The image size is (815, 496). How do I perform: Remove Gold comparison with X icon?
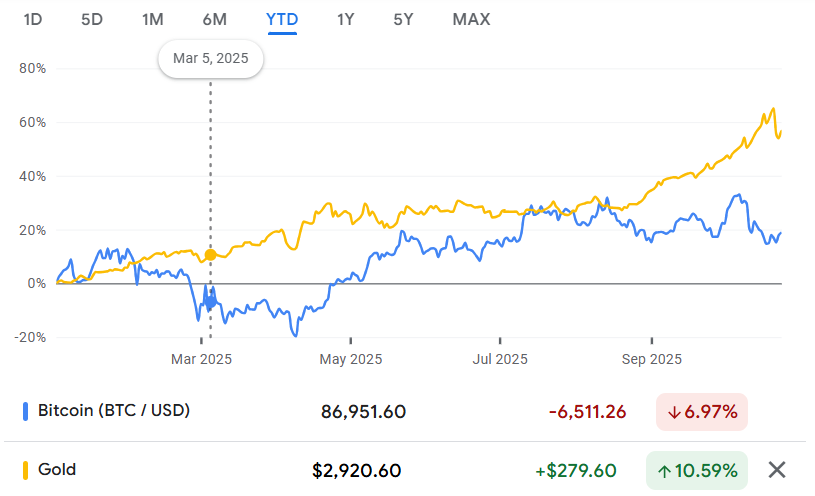coord(777,469)
